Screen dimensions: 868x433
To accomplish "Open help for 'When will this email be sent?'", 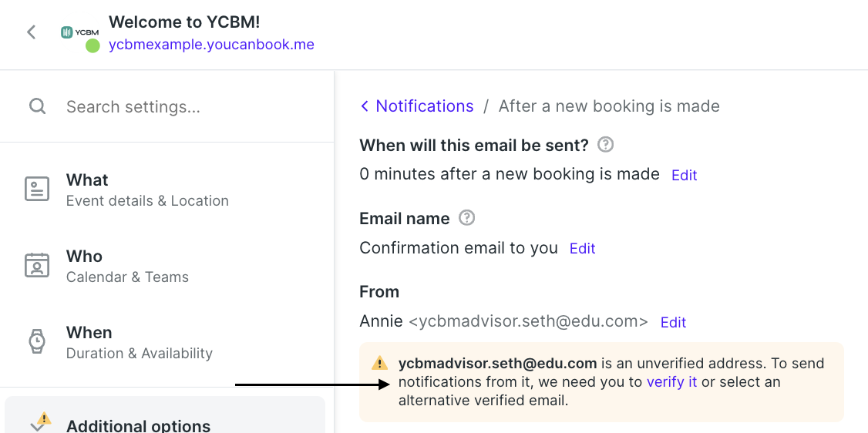I will pos(606,145).
